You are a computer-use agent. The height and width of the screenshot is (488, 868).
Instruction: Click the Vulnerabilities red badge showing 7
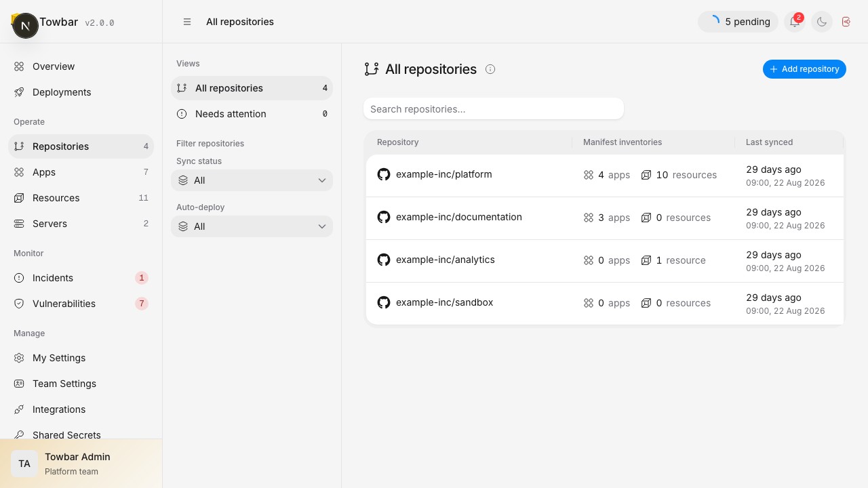pyautogui.click(x=142, y=304)
